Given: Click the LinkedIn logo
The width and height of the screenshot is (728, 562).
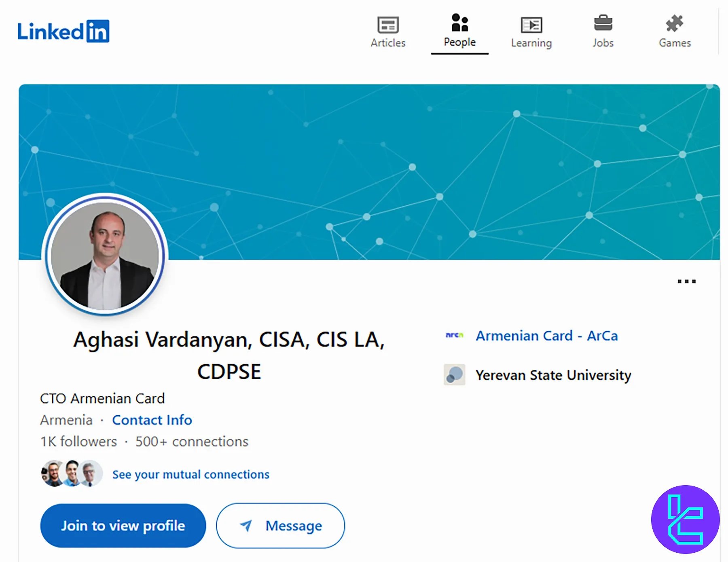Looking at the screenshot, I should pyautogui.click(x=63, y=31).
